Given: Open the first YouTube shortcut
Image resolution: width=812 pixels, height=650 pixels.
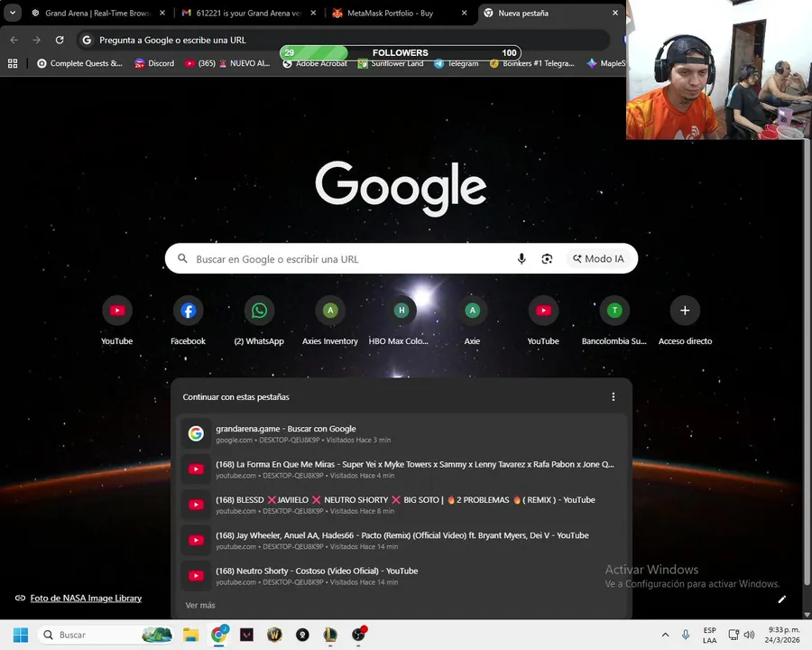Looking at the screenshot, I should point(117,320).
